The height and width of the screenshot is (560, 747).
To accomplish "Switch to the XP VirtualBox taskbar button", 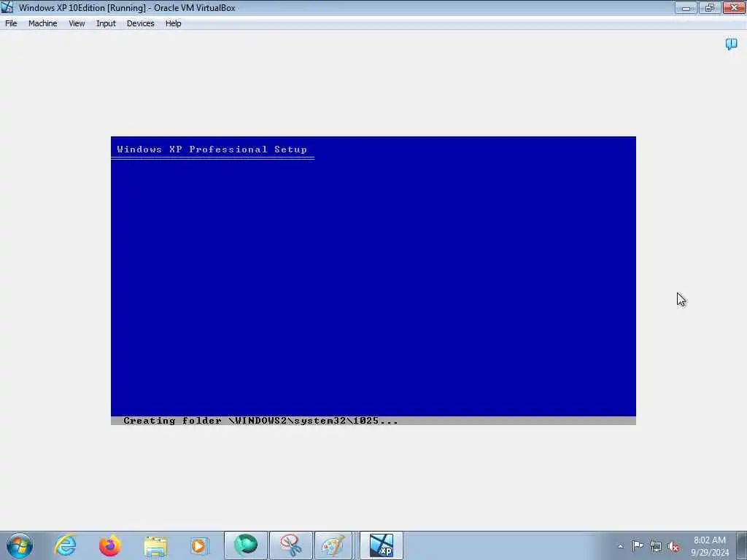I will [x=382, y=545].
